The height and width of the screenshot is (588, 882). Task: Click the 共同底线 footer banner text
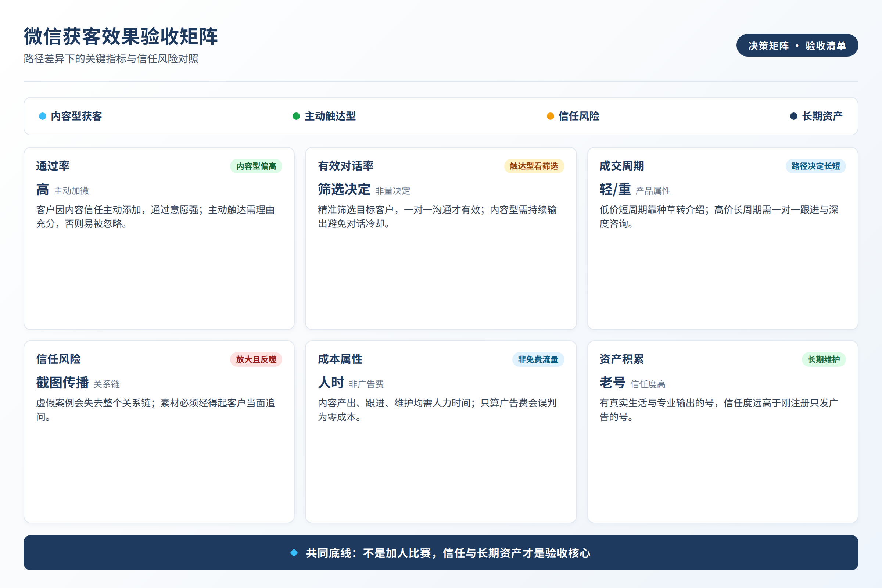[x=448, y=553]
